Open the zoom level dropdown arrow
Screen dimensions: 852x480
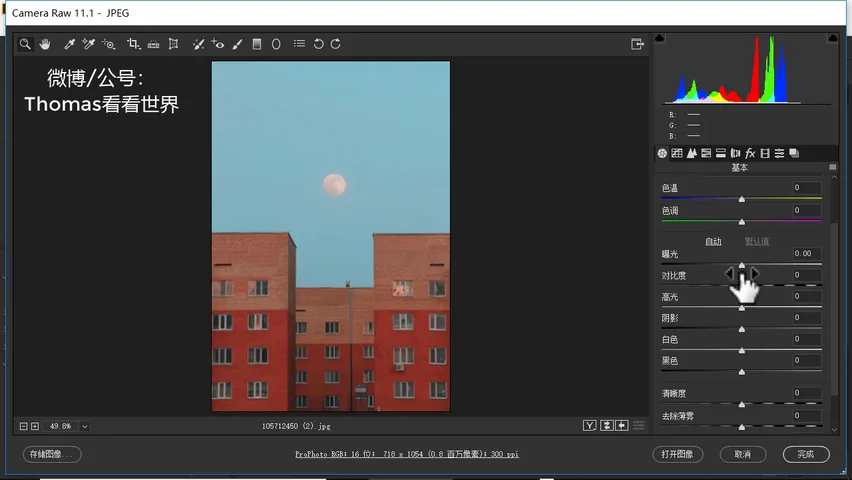85,427
